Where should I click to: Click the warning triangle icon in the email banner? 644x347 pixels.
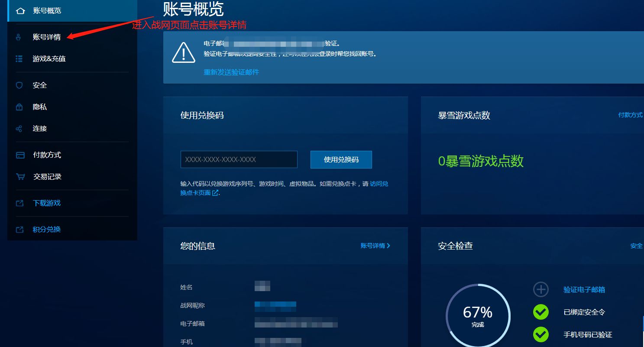[x=184, y=52]
